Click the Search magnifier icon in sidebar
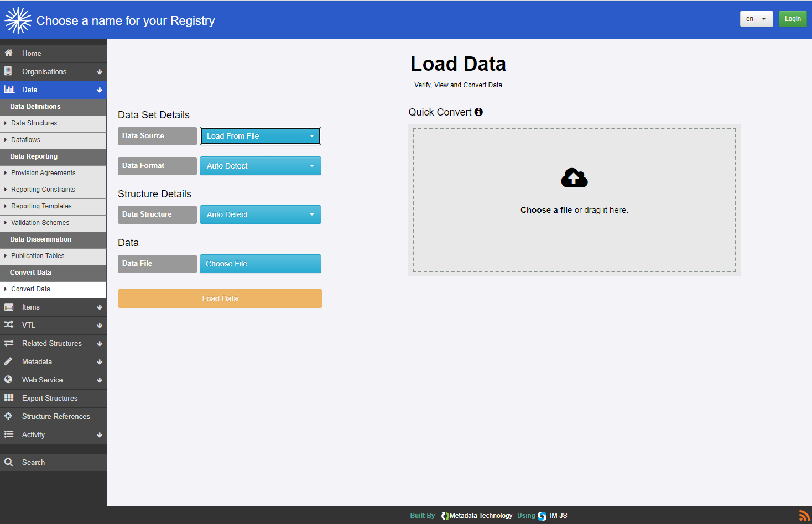The width and height of the screenshot is (812, 524). 9,462
